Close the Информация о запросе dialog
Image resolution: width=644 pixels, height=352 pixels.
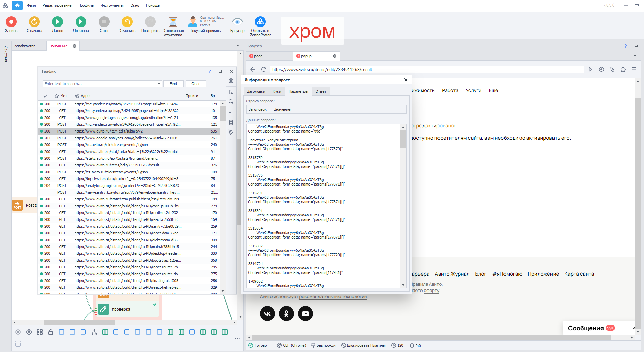point(406,80)
